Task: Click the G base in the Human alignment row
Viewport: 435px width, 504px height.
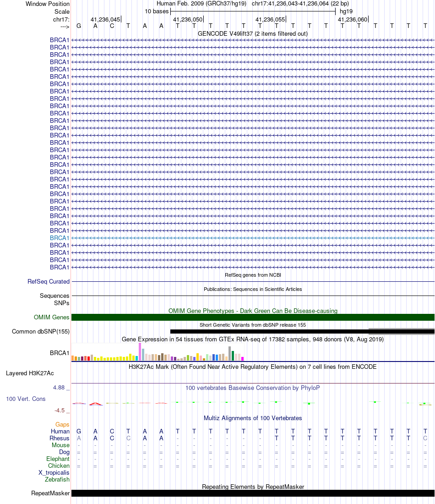Action: pyautogui.click(x=79, y=431)
